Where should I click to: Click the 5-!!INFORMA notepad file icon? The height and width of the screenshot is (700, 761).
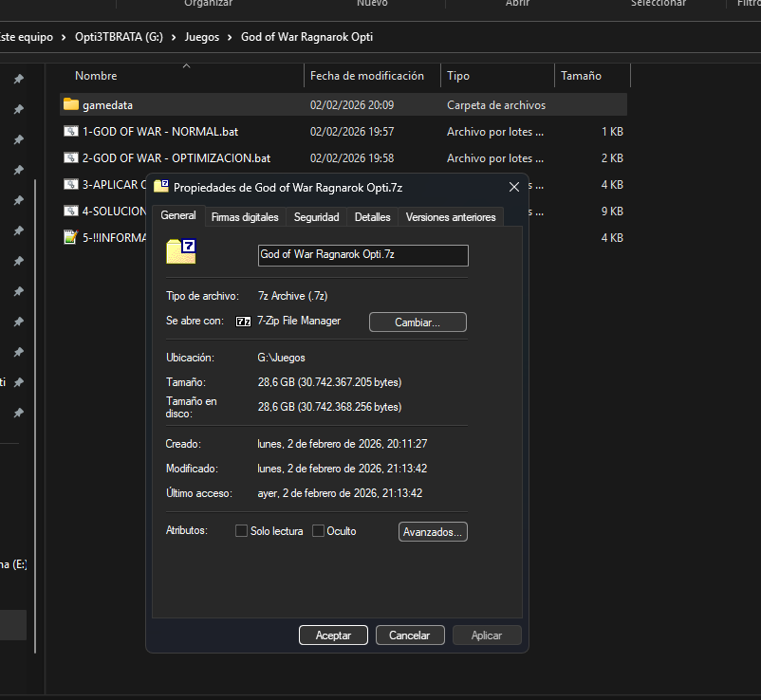[71, 237]
